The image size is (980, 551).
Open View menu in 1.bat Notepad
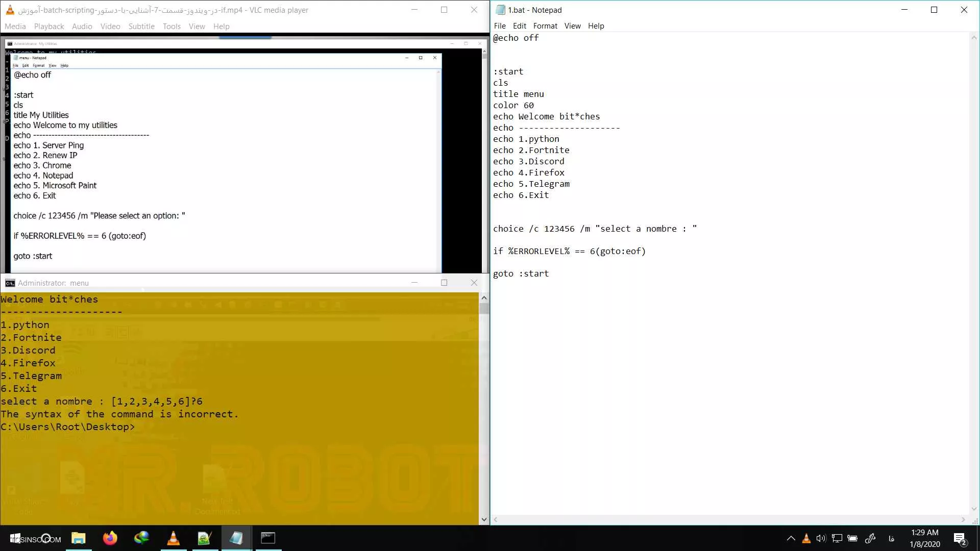click(x=572, y=26)
